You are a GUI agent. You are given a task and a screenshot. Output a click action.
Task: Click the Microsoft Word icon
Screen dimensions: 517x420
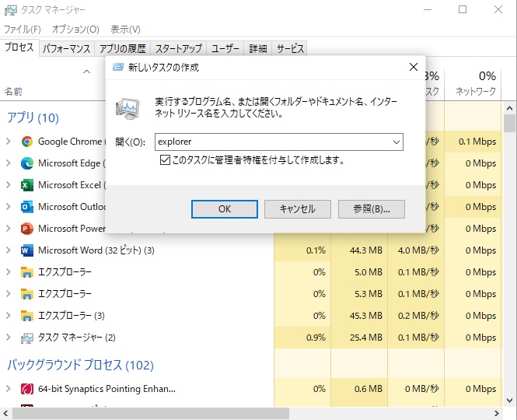pos(27,250)
